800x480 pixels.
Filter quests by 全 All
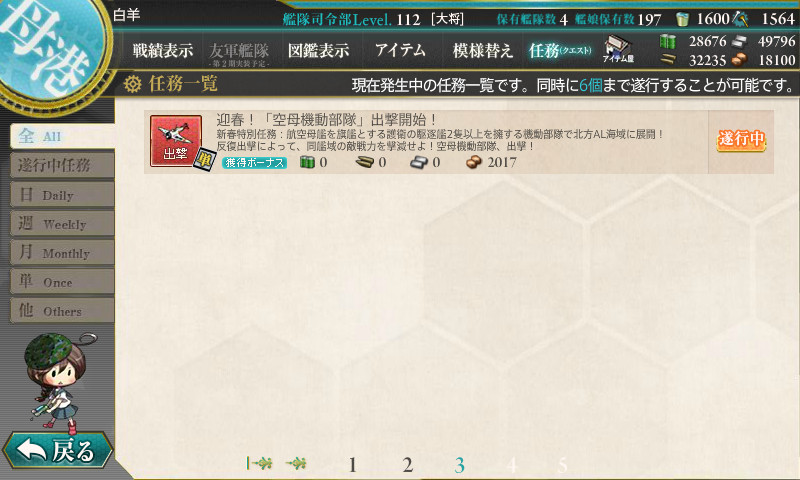click(x=62, y=136)
